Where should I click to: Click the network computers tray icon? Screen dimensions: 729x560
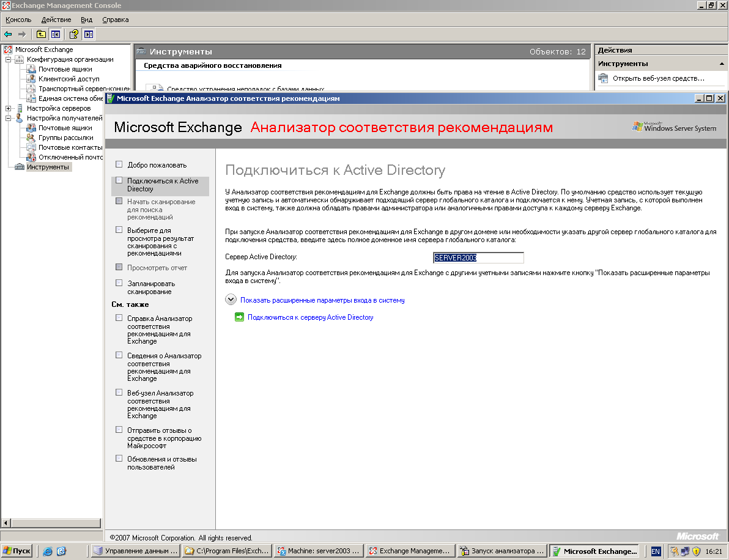point(685,551)
